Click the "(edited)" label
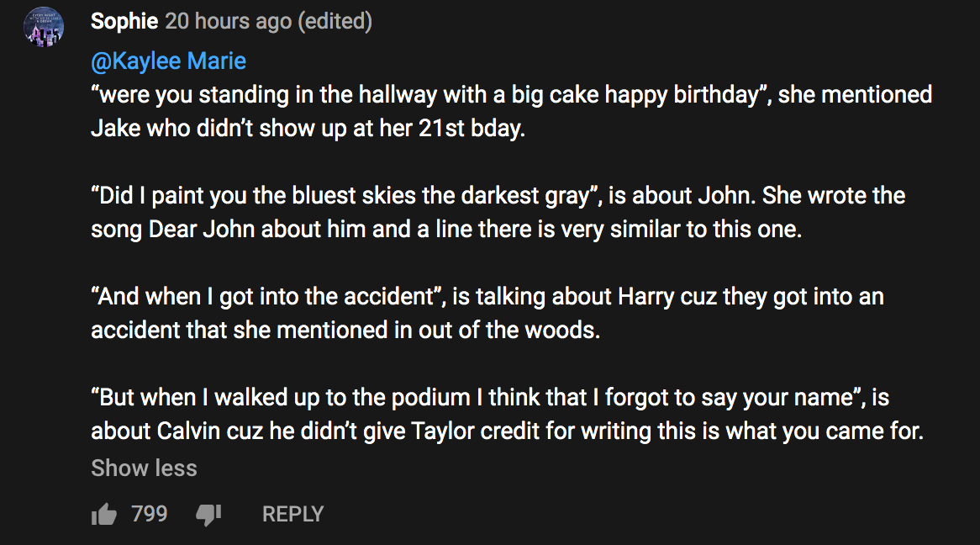This screenshot has width=980, height=545. coord(335,22)
